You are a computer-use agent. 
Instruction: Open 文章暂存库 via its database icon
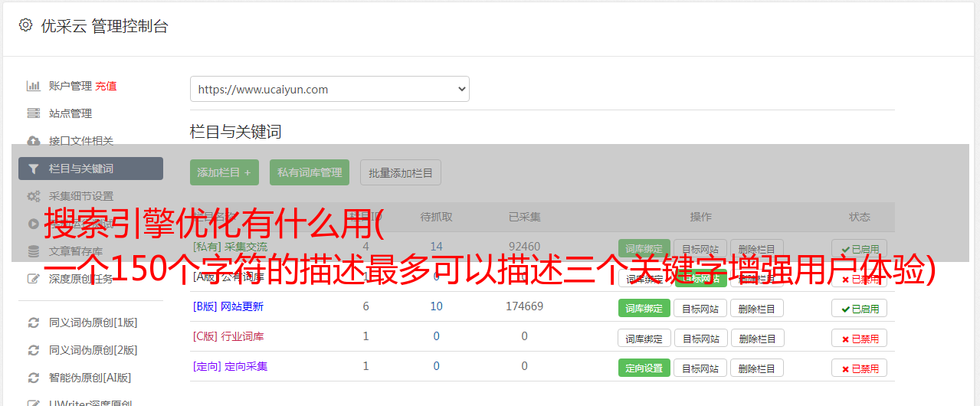tap(34, 251)
